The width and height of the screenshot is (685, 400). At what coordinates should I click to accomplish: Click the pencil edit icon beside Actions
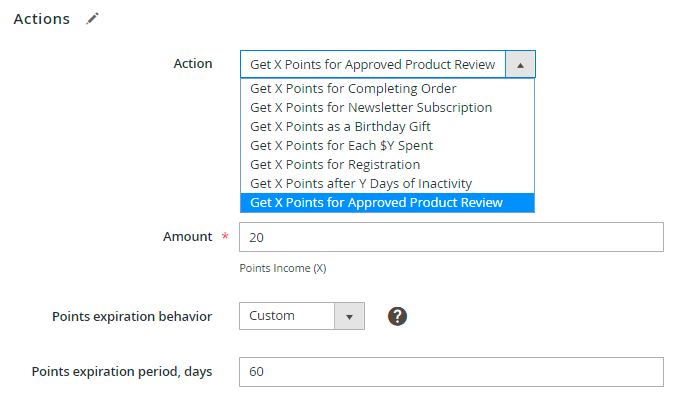93,19
